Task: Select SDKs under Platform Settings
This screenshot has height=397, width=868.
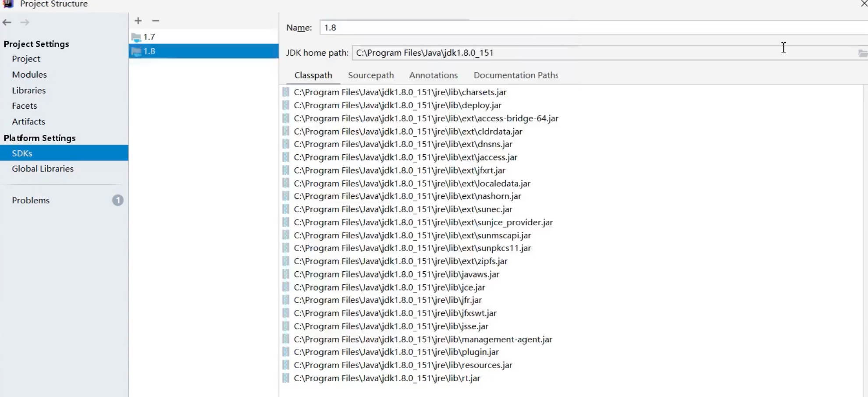Action: [64, 153]
